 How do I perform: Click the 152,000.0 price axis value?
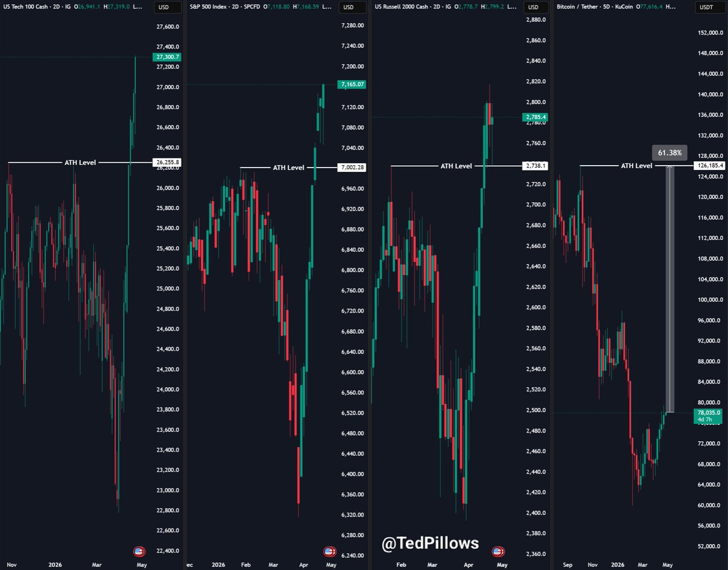(710, 33)
